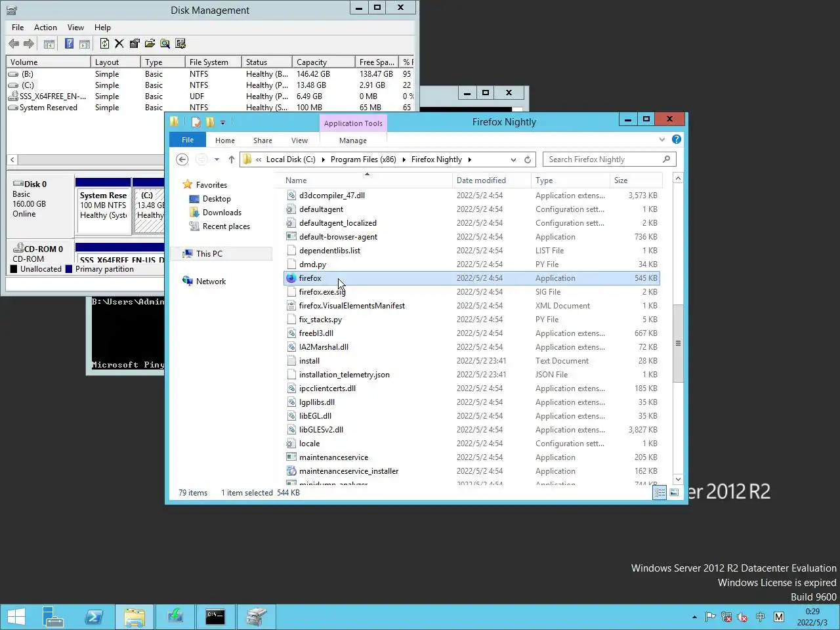Open Server Manager from taskbar

(x=52, y=617)
